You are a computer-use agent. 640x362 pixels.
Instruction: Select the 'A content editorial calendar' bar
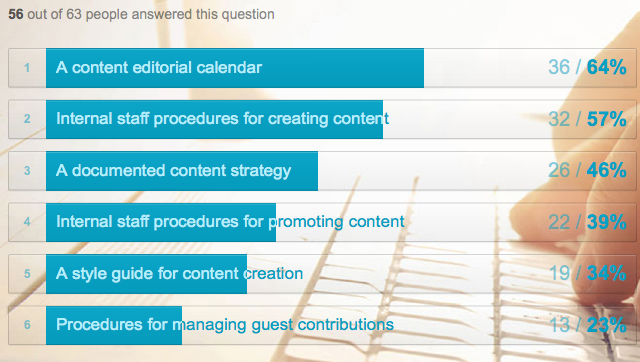(322, 68)
